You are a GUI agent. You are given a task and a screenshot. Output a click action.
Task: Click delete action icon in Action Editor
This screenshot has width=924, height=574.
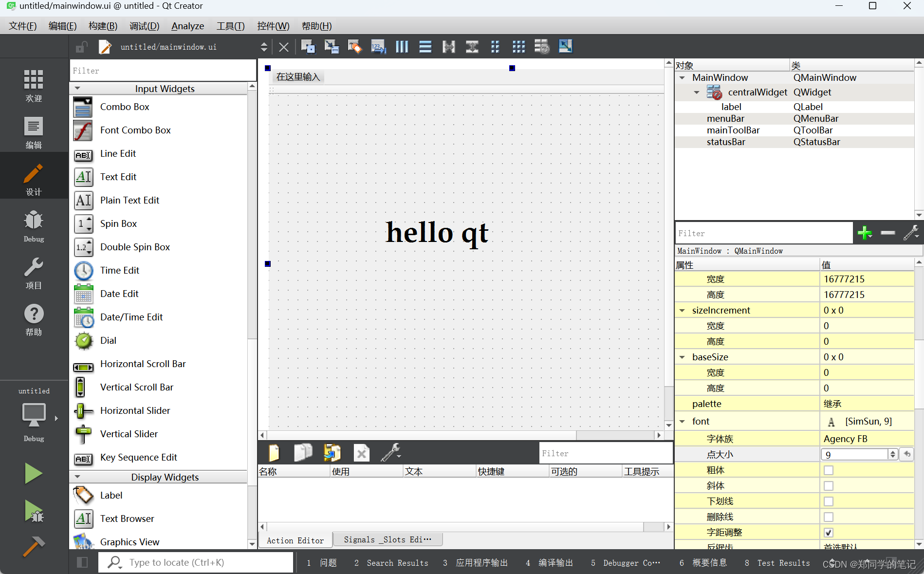(361, 453)
